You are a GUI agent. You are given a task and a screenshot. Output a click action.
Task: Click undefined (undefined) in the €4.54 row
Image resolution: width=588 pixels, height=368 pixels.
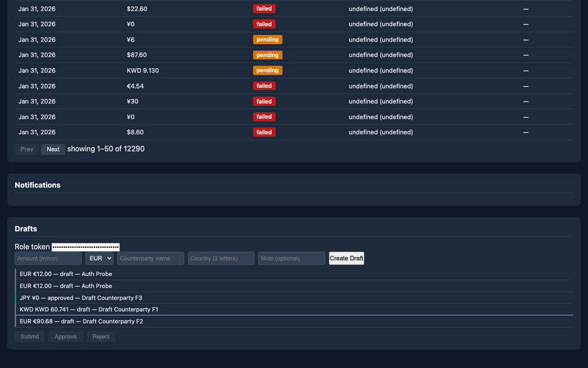pos(381,86)
